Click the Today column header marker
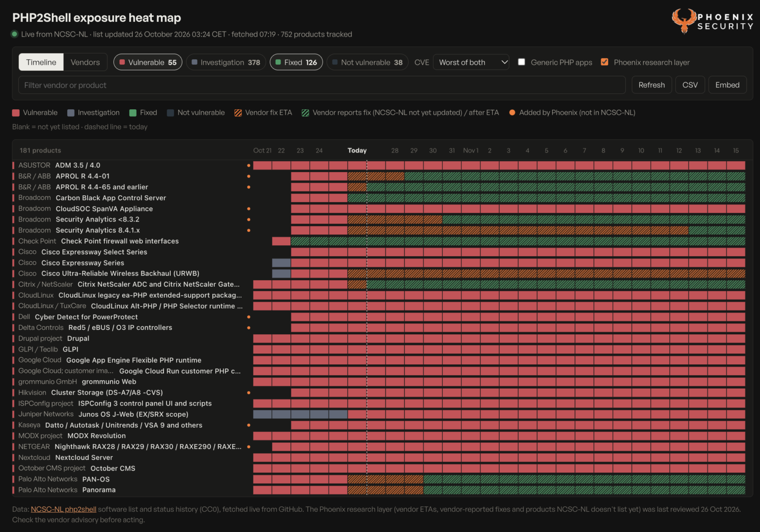 point(357,150)
